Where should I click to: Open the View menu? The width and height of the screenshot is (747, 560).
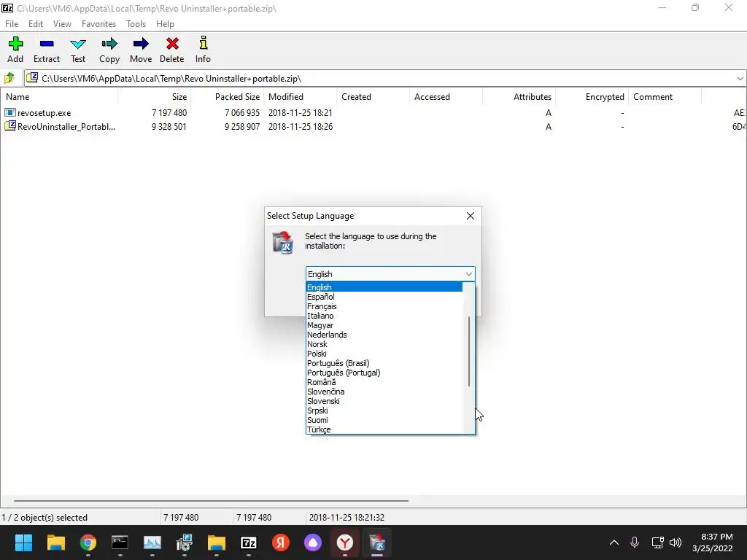coord(62,24)
